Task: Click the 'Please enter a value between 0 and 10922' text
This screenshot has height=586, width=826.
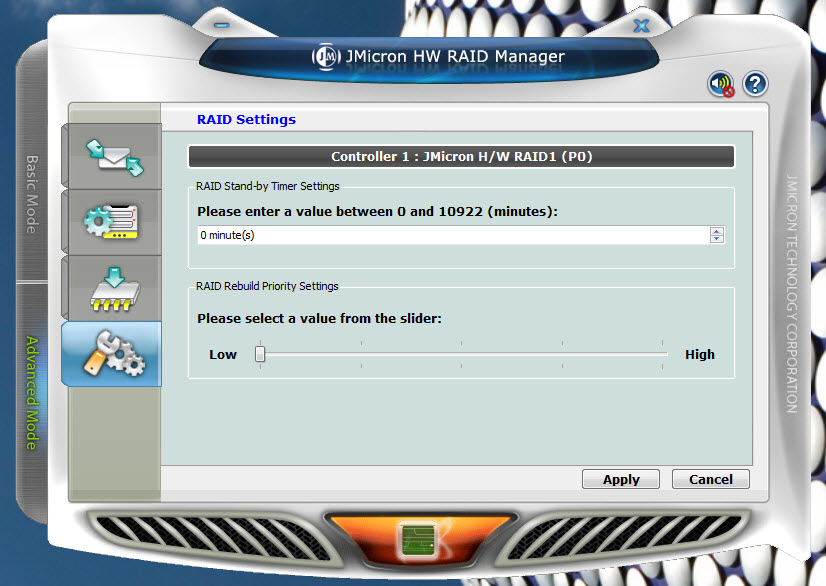Action: 377,212
